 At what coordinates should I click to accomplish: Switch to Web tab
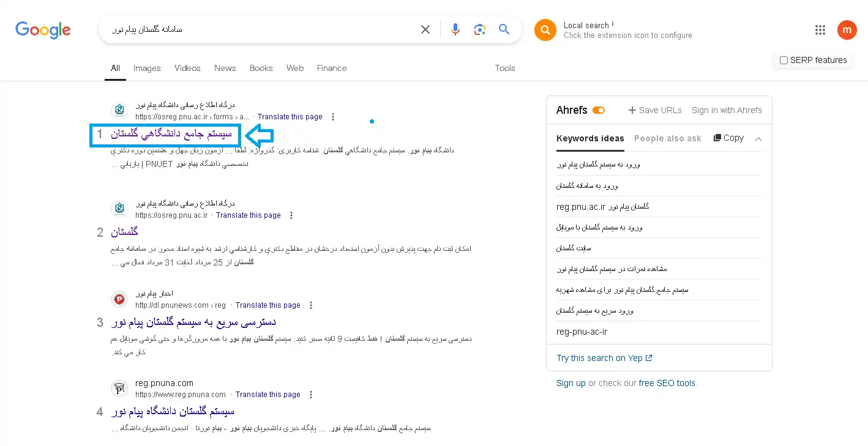(295, 68)
